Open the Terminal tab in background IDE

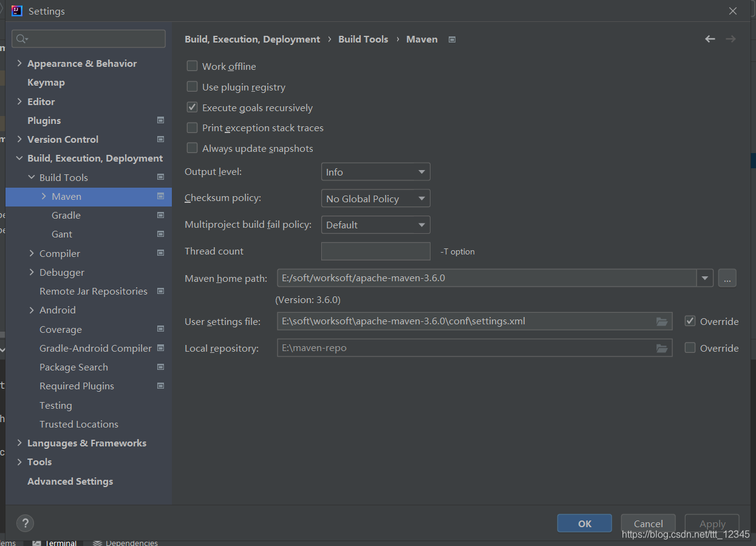pyautogui.click(x=55, y=542)
